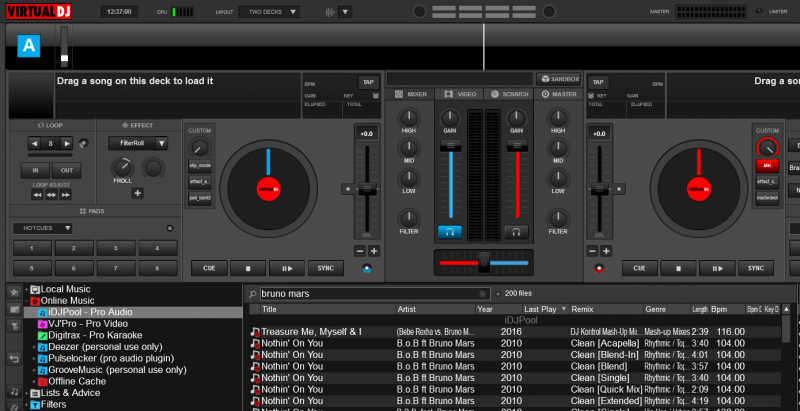Toggle the red MK button on right deck
800x411 pixels.
(x=767, y=166)
